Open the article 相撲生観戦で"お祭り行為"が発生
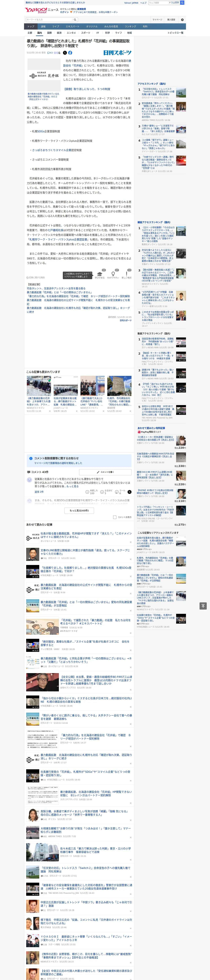This screenshot has height=980, width=210. coord(85,830)
